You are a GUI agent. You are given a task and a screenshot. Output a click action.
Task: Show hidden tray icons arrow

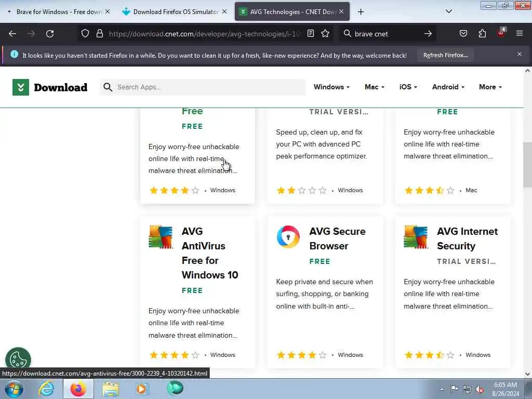tap(442, 389)
